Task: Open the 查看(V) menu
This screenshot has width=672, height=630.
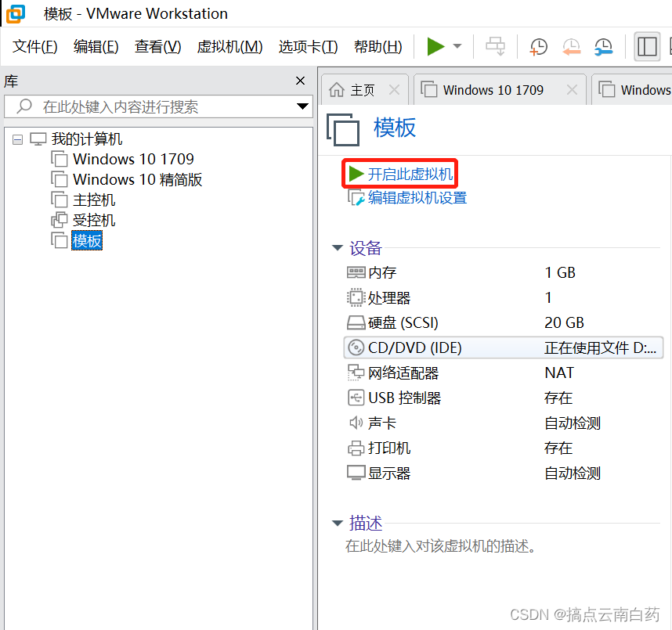Action: [x=157, y=46]
